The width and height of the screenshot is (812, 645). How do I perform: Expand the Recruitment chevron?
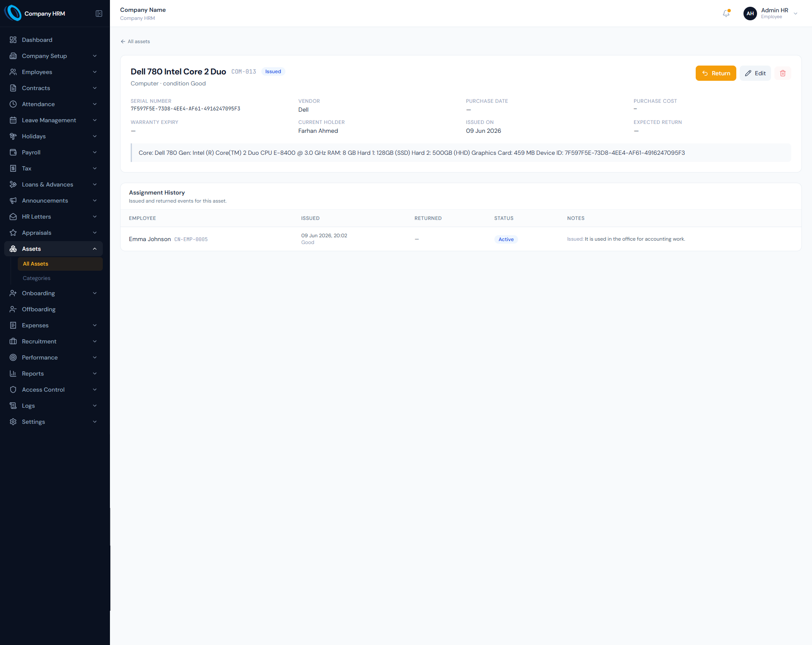(x=95, y=341)
